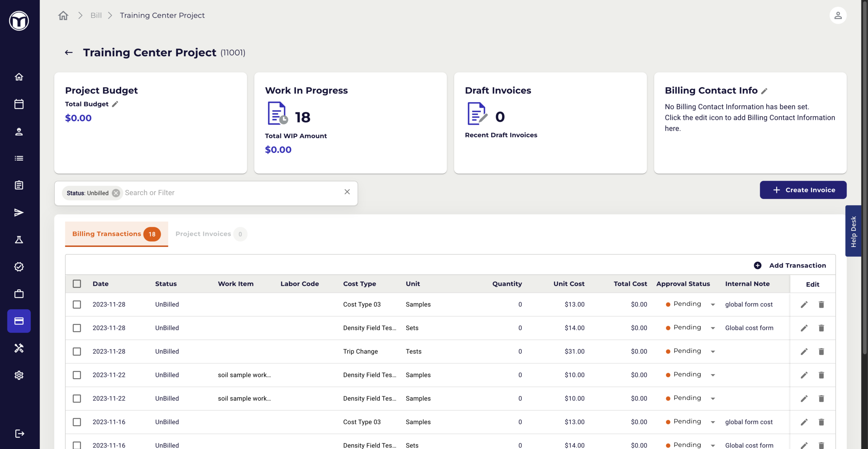The width and height of the screenshot is (868, 449).
Task: Toggle the select-all checkbox in table header
Action: point(77,284)
